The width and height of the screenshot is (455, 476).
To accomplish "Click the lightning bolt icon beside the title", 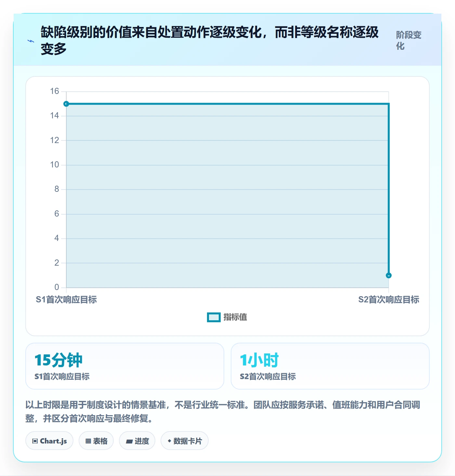I will pyautogui.click(x=31, y=41).
